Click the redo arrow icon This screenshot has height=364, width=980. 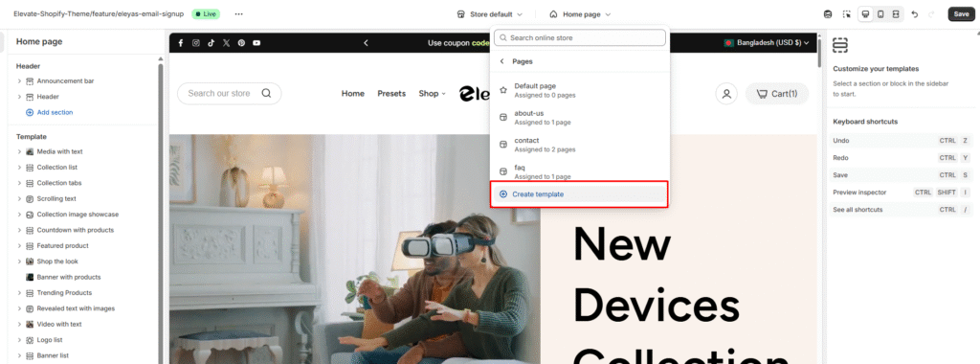point(931,13)
